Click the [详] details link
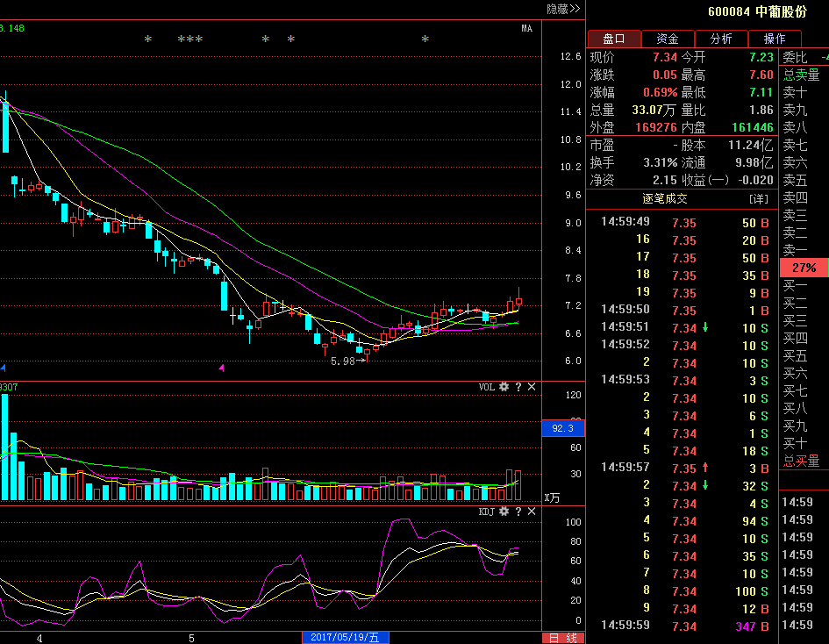Image resolution: width=829 pixels, height=644 pixels. [x=758, y=199]
